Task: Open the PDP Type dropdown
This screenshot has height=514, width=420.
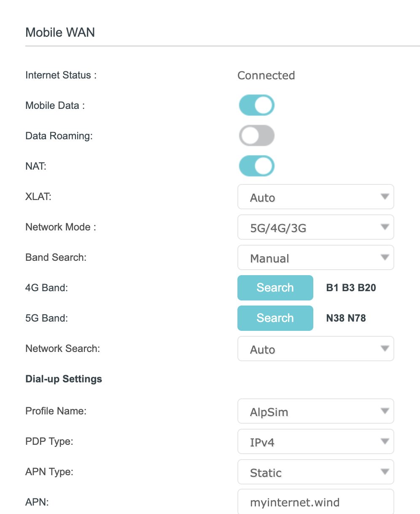Action: [x=315, y=442]
